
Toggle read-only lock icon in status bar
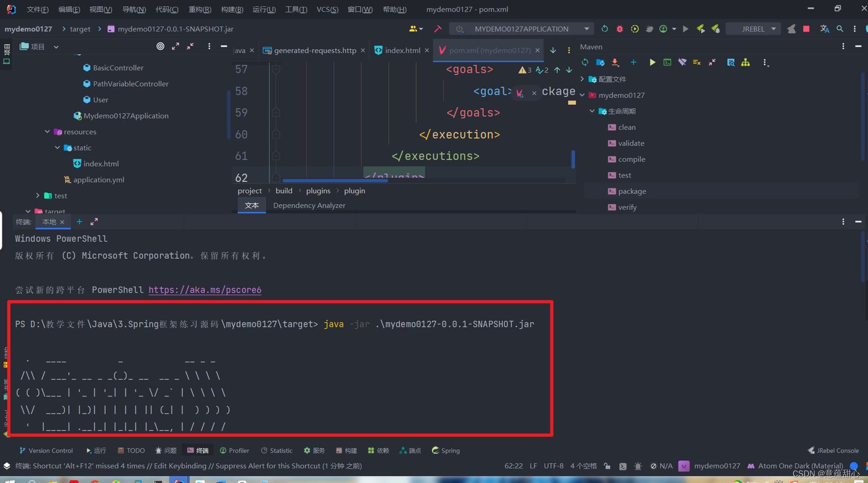607,466
